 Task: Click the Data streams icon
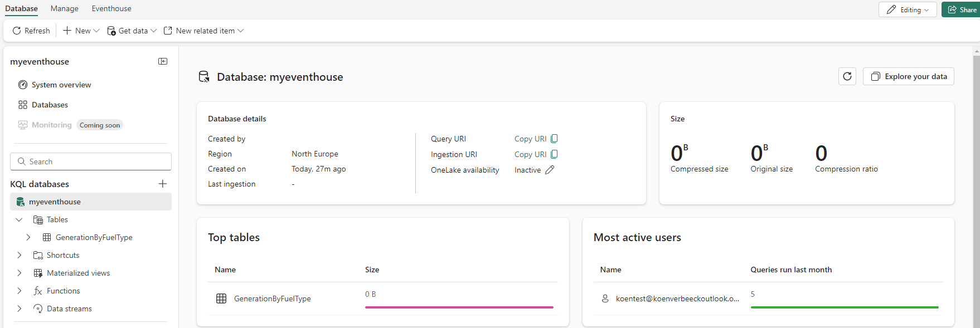pos(38,309)
